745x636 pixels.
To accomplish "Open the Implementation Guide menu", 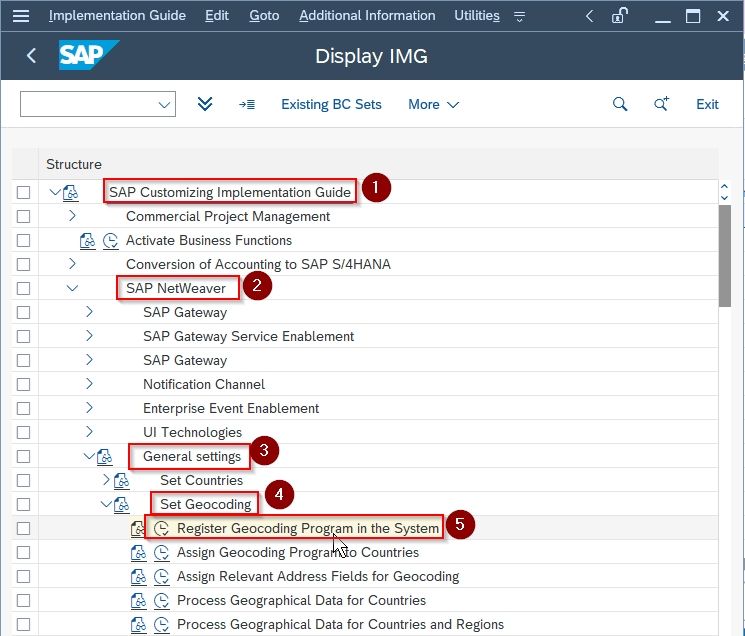I will pyautogui.click(x=117, y=16).
